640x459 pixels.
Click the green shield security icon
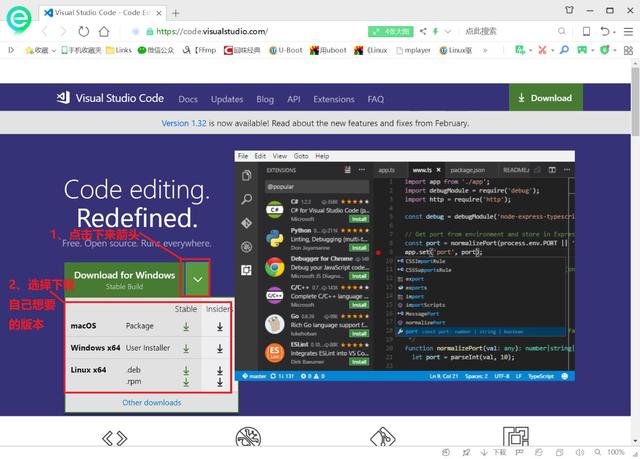point(604,50)
